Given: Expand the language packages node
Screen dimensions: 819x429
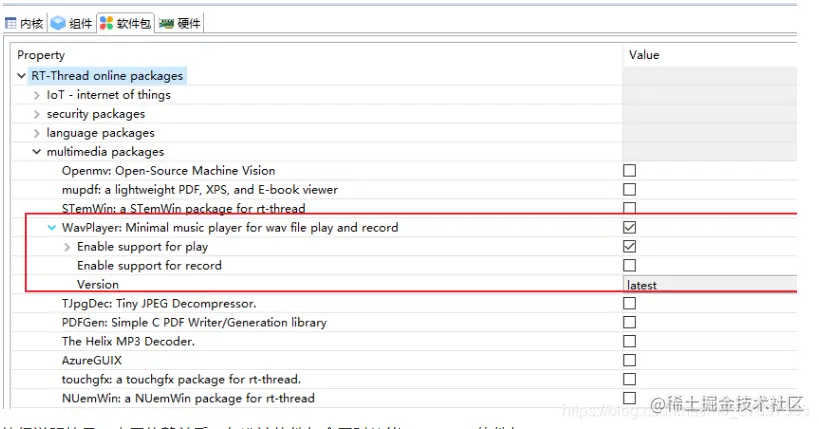Looking at the screenshot, I should [x=37, y=133].
